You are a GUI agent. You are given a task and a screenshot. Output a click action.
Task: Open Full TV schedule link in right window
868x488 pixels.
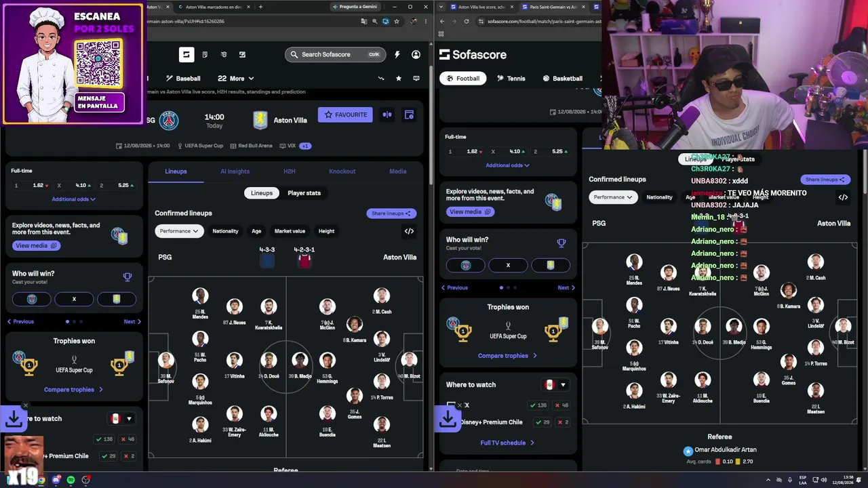(x=508, y=443)
